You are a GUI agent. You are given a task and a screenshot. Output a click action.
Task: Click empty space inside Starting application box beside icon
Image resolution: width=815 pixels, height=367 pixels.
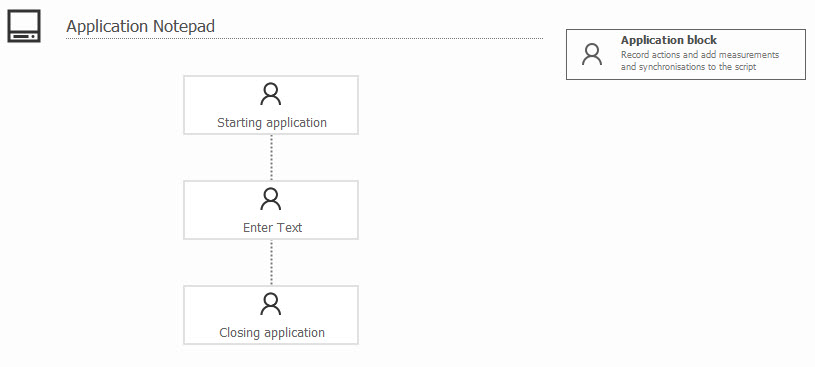(x=322, y=96)
